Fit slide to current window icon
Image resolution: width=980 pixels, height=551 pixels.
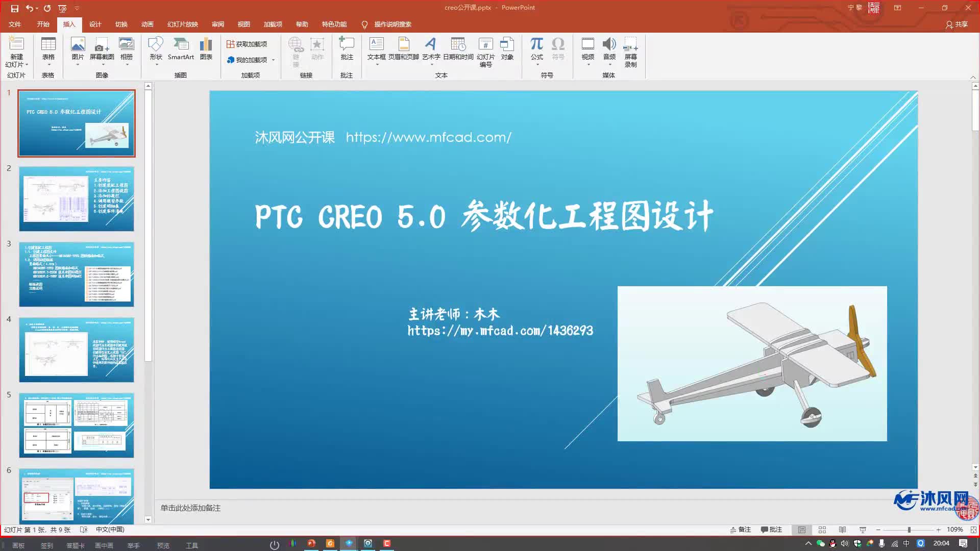coord(973,530)
